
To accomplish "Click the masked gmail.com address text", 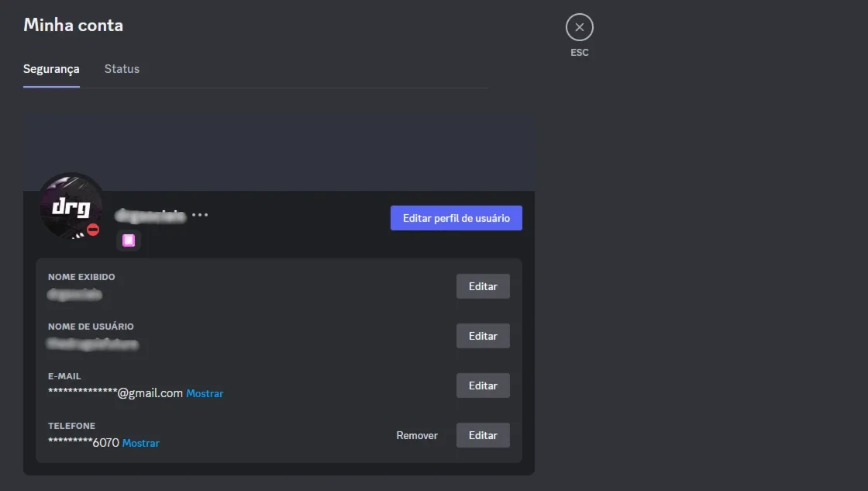I will tap(115, 393).
